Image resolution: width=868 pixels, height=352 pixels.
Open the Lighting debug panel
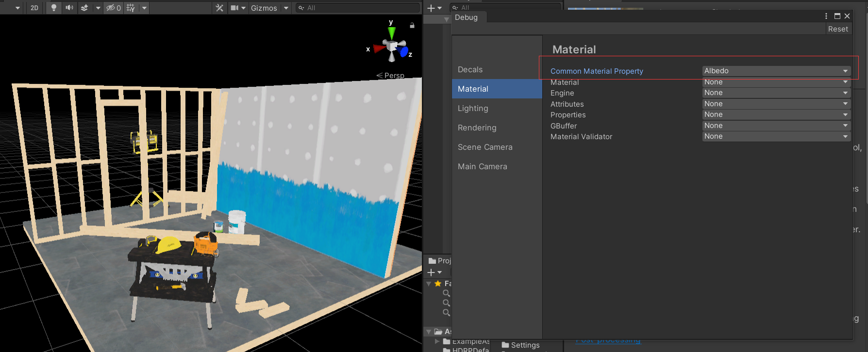(497, 109)
